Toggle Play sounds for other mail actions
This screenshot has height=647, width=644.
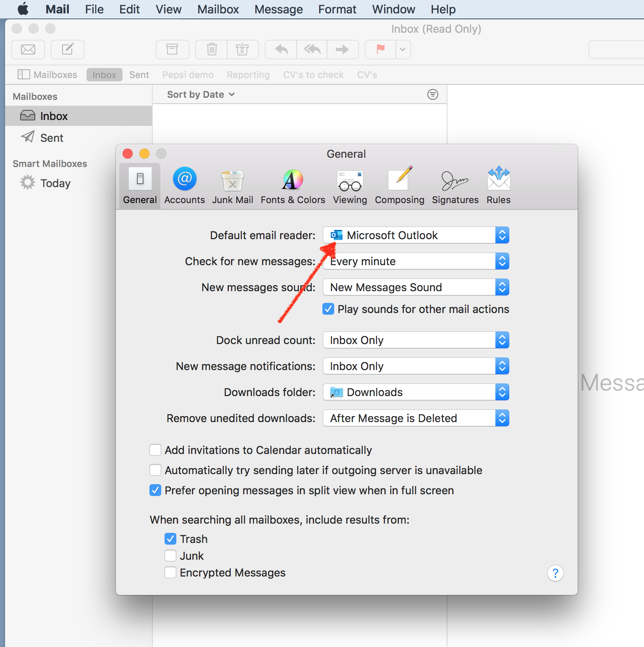click(x=328, y=309)
